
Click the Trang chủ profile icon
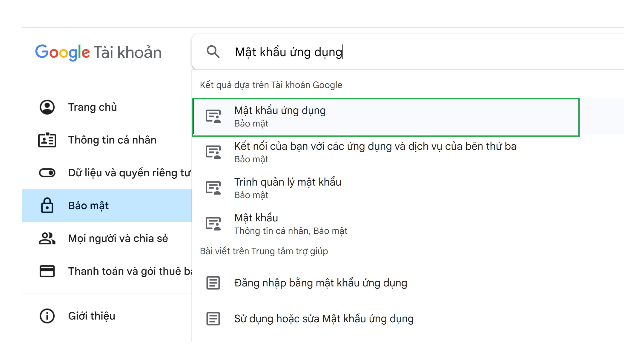click(47, 107)
